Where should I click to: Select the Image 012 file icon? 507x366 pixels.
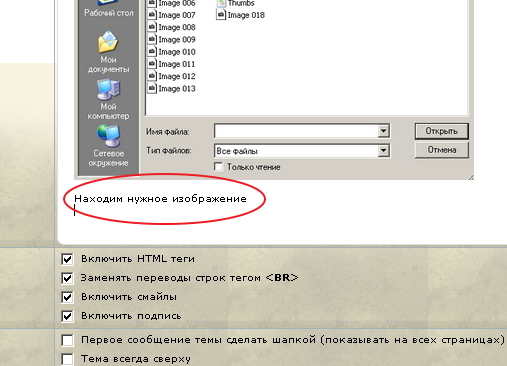point(152,76)
